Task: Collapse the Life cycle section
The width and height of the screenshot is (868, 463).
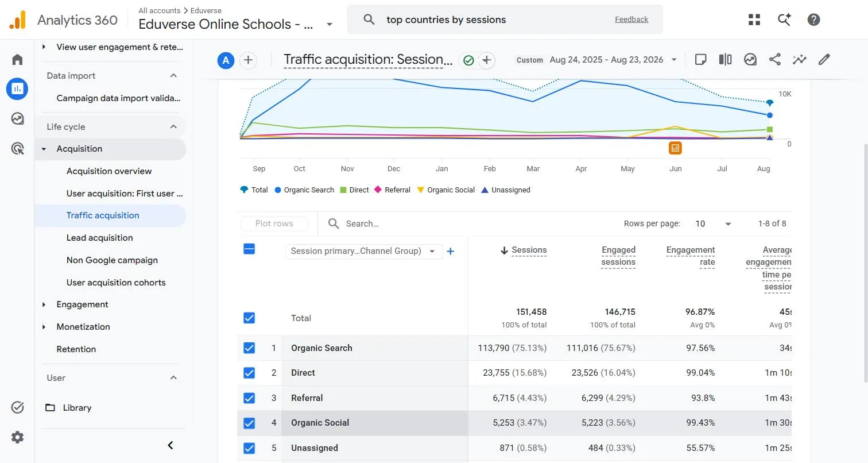Action: click(x=173, y=127)
